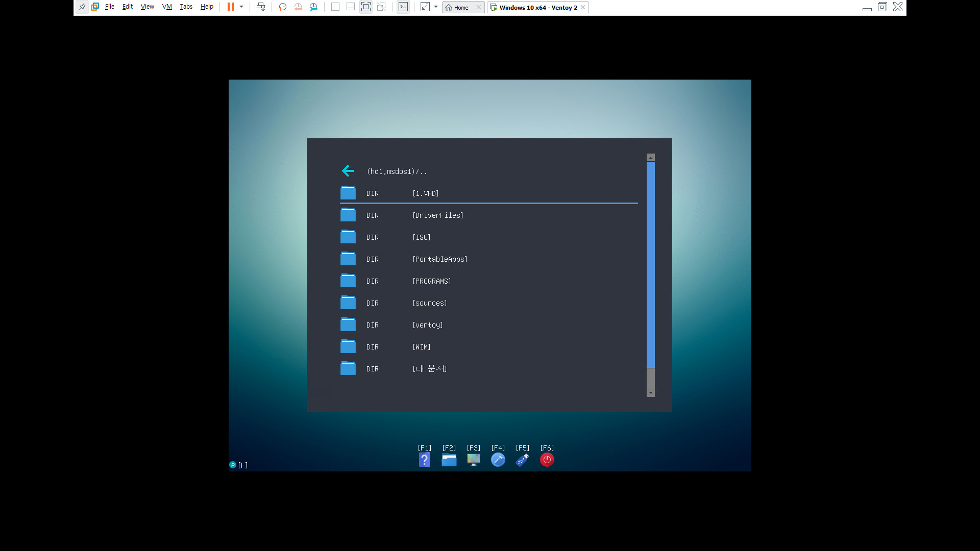This screenshot has height=551, width=980.
Task: Open the [DriverFiles] directory
Action: 489,215
